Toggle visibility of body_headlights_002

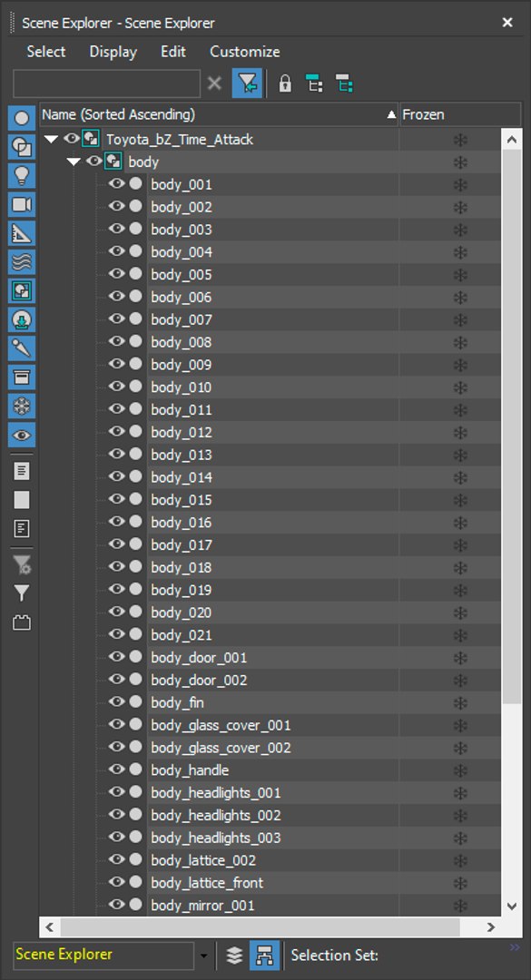(116, 814)
